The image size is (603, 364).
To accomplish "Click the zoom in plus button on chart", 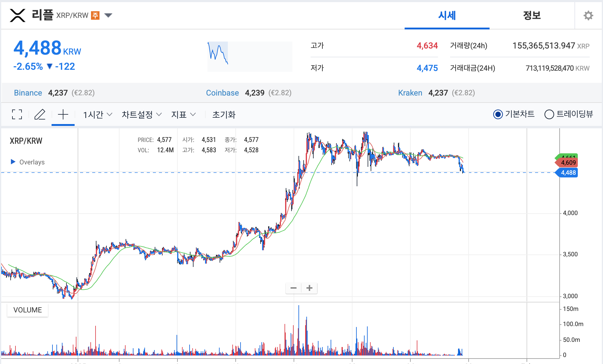I will (x=309, y=288).
